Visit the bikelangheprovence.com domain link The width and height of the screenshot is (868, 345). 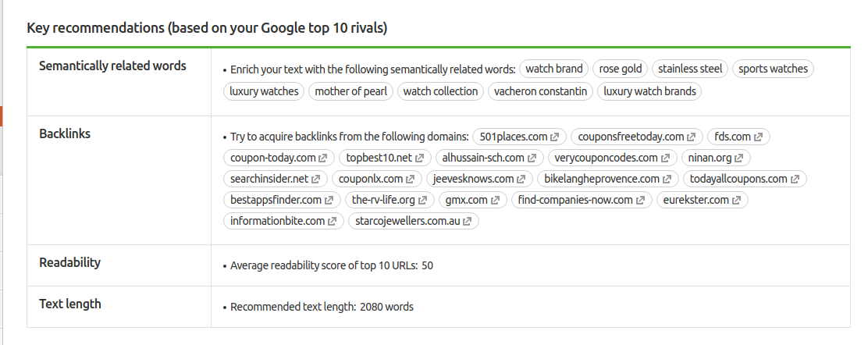pos(602,179)
